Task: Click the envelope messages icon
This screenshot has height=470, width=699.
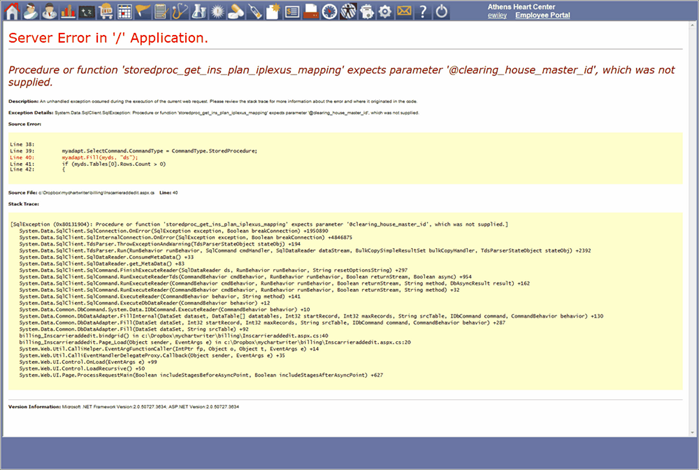Action: [x=404, y=11]
